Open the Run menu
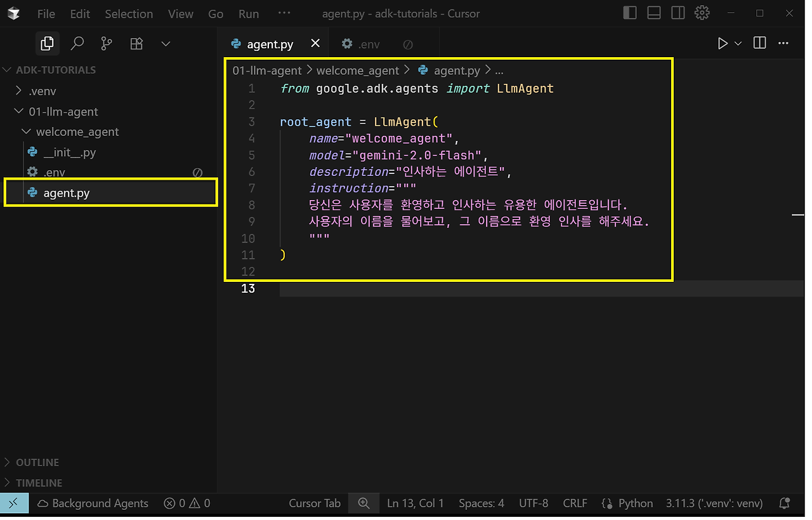Viewport: 812px width, 520px height. pyautogui.click(x=249, y=13)
